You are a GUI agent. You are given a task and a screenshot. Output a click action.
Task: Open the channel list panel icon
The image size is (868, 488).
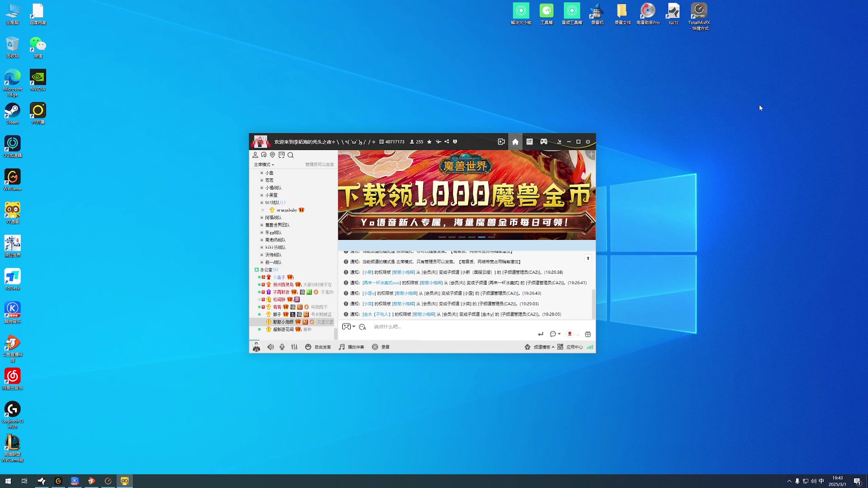pyautogui.click(x=529, y=141)
